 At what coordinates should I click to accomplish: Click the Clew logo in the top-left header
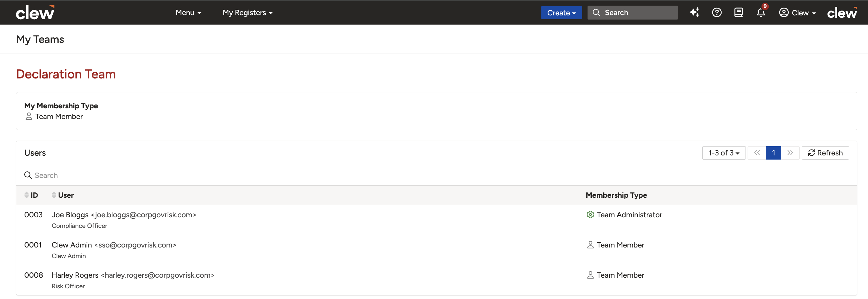pos(35,12)
